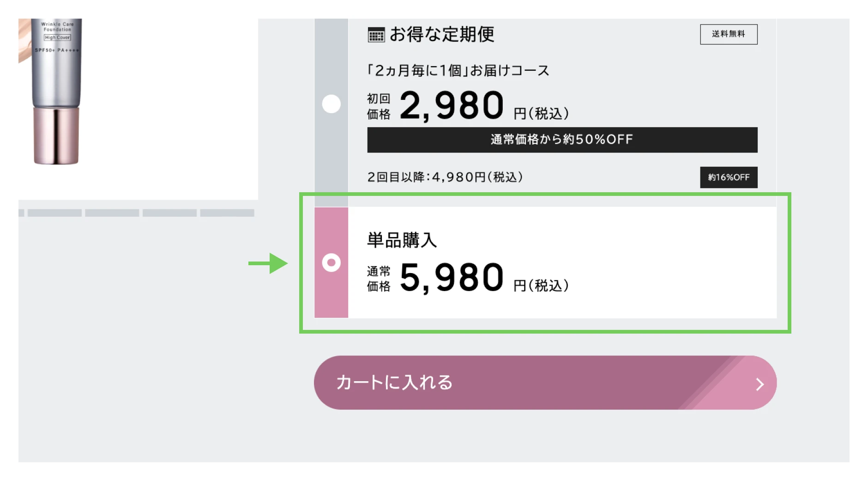Click the 5,980円 regular price
868x481 pixels.
(452, 278)
